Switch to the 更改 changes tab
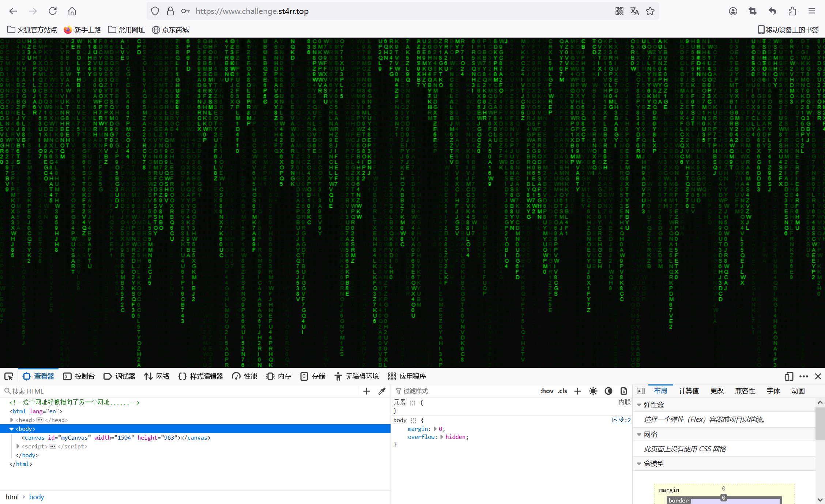This screenshot has height=504, width=825. tap(717, 391)
